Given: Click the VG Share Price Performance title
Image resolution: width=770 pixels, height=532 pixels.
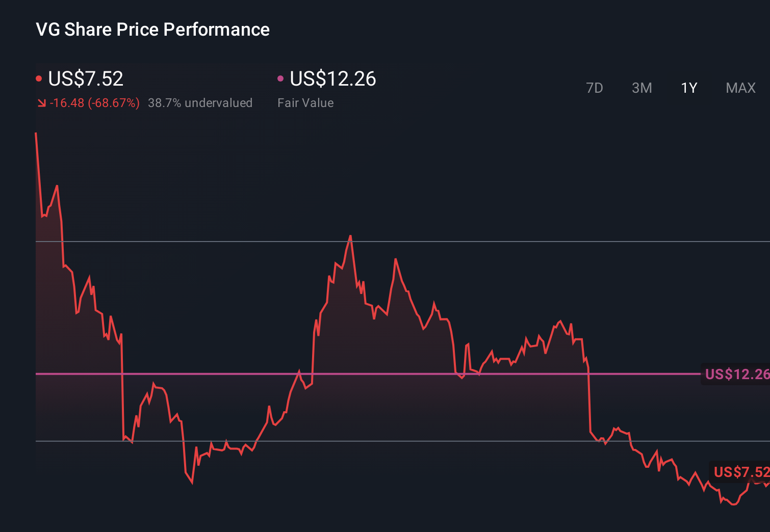Looking at the screenshot, I should pyautogui.click(x=152, y=30).
